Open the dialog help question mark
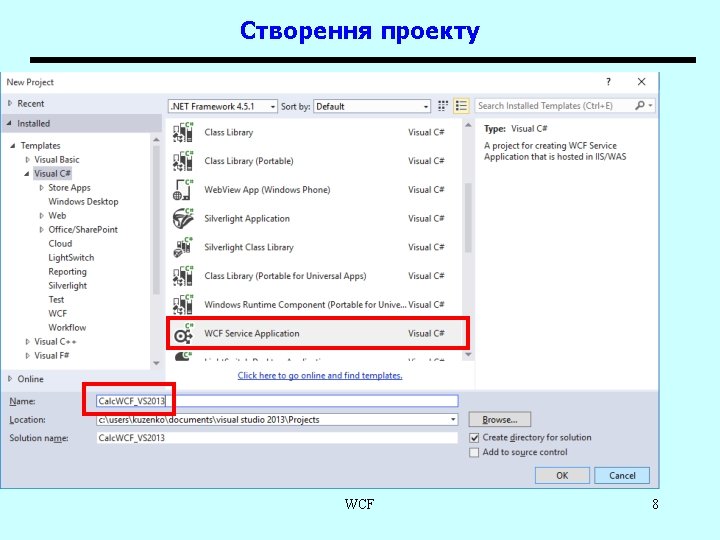Screen dimensions: 720x540 pos(608,82)
